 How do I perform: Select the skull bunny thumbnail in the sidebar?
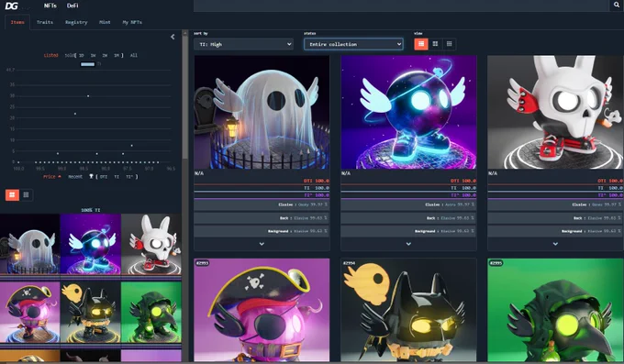[x=151, y=244]
